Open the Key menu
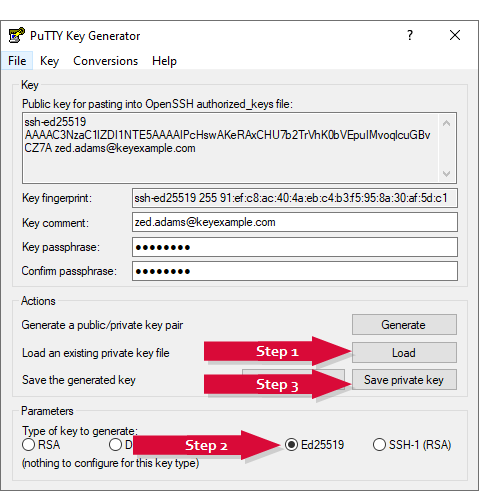 (49, 61)
